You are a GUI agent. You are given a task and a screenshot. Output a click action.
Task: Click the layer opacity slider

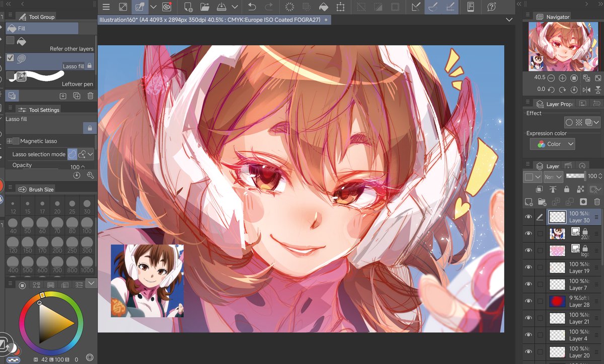pyautogui.click(x=576, y=176)
